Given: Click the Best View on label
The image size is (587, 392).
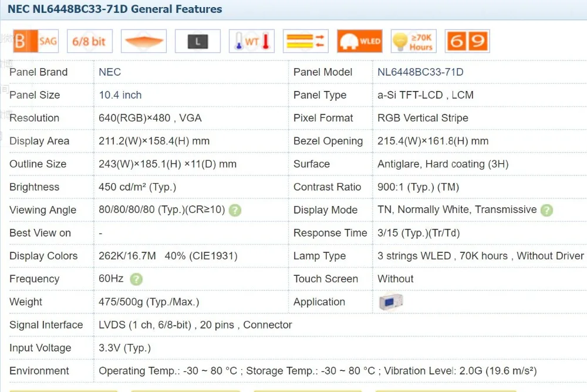Looking at the screenshot, I should tap(40, 233).
